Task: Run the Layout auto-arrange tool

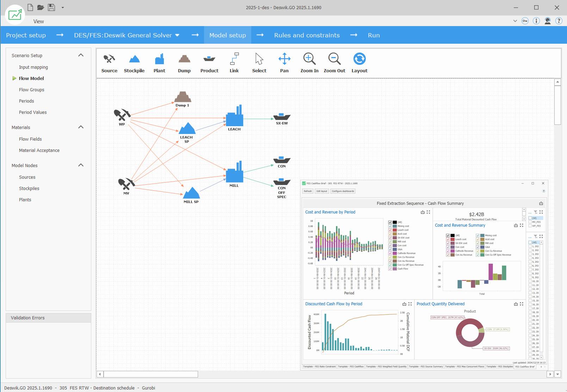Action: tap(359, 63)
